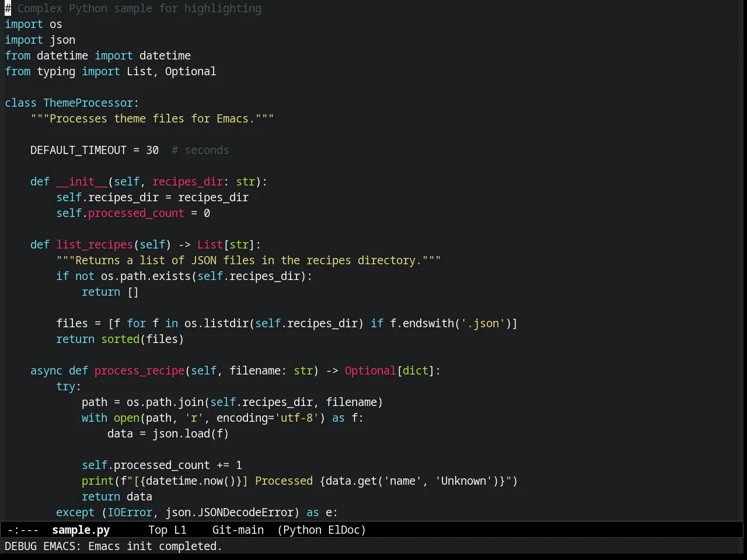This screenshot has height=560, width=747.
Task: Click 'os.path.exists' call
Action: (x=146, y=276)
